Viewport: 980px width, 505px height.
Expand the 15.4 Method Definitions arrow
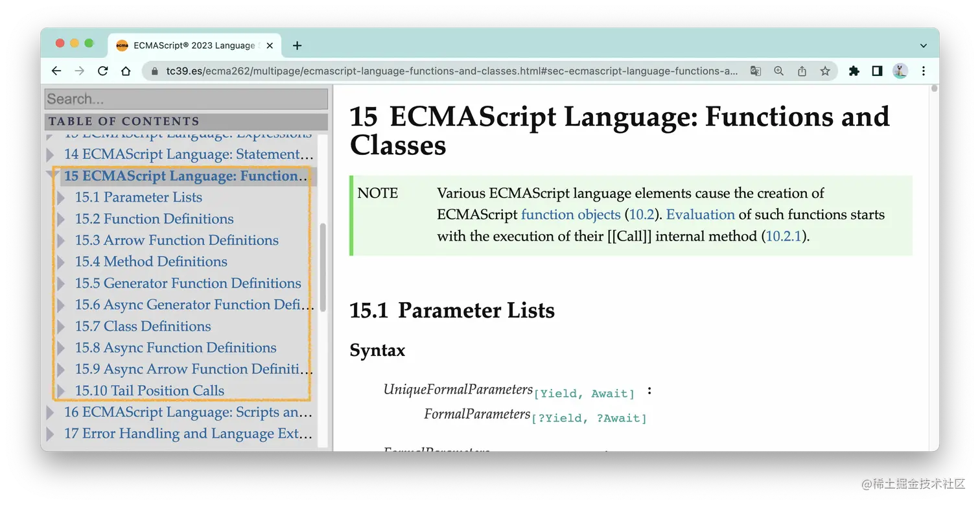point(62,262)
